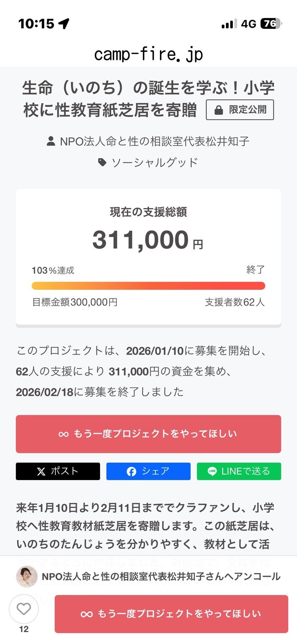Open NPO法人命と性の相談室代表松井知子 owner link

pyautogui.click(x=154, y=141)
